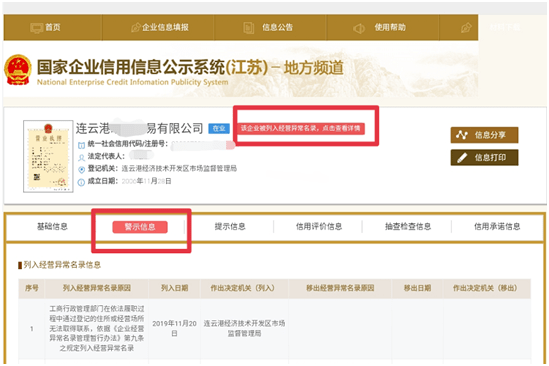Viewport: 549px width, 366px height.
Task: Click the pencil icon on 信息打印
Action: pos(462,158)
